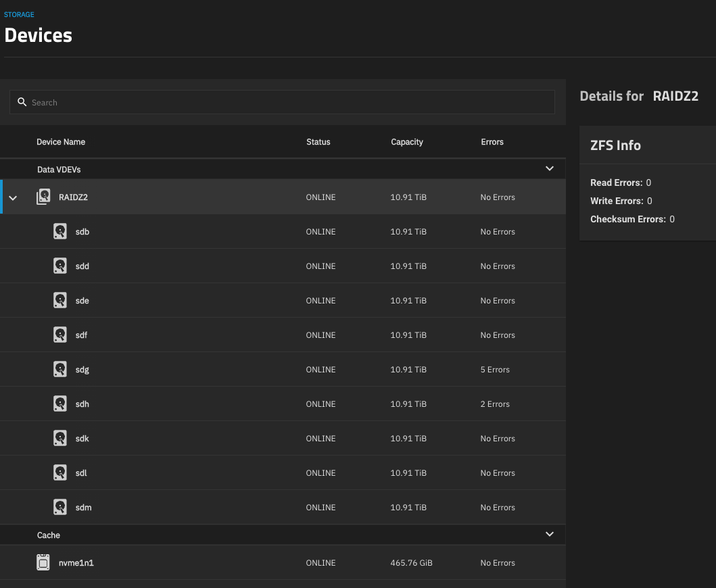Click the sdl disk icon
Viewport: 716px width, 588px height.
click(x=59, y=472)
